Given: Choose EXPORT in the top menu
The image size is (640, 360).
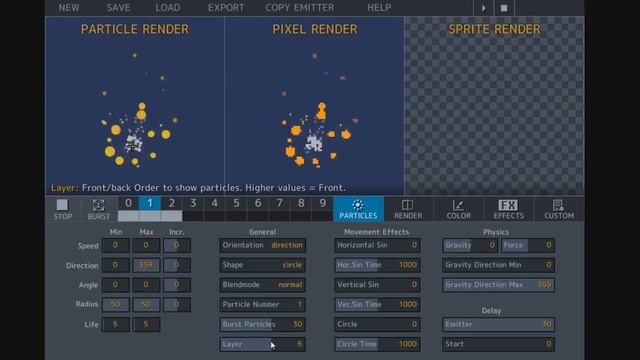Looking at the screenshot, I should click(x=226, y=7).
